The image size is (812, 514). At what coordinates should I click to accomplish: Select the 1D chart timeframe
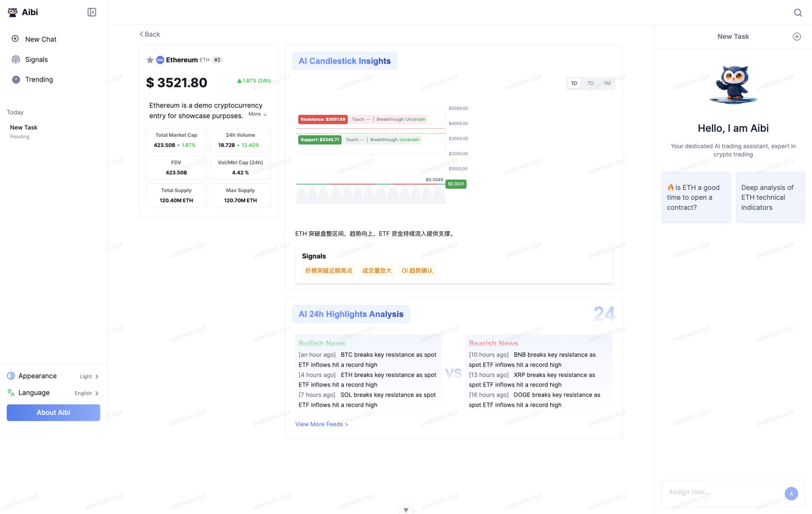[574, 83]
